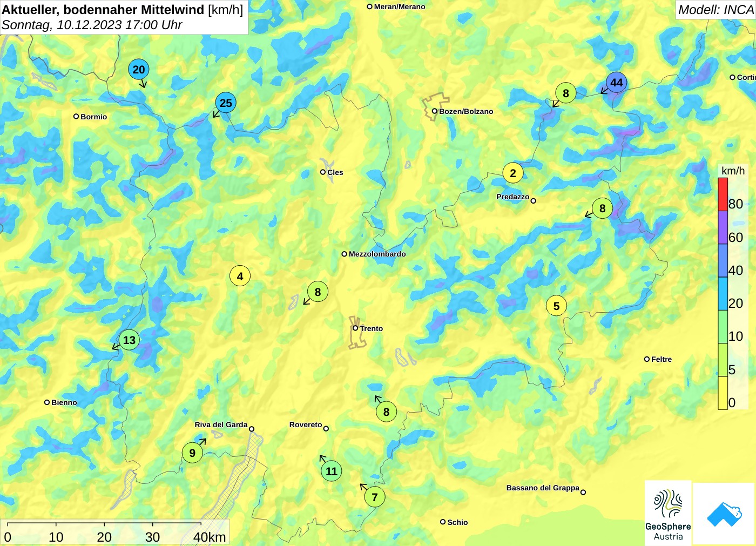Click the map title 'Aktueller, bodennaher Mittelwind'
756x546 pixels.
pos(103,9)
